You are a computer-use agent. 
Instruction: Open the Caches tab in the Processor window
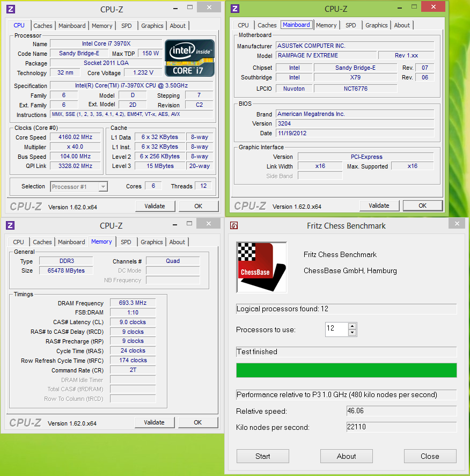click(43, 26)
